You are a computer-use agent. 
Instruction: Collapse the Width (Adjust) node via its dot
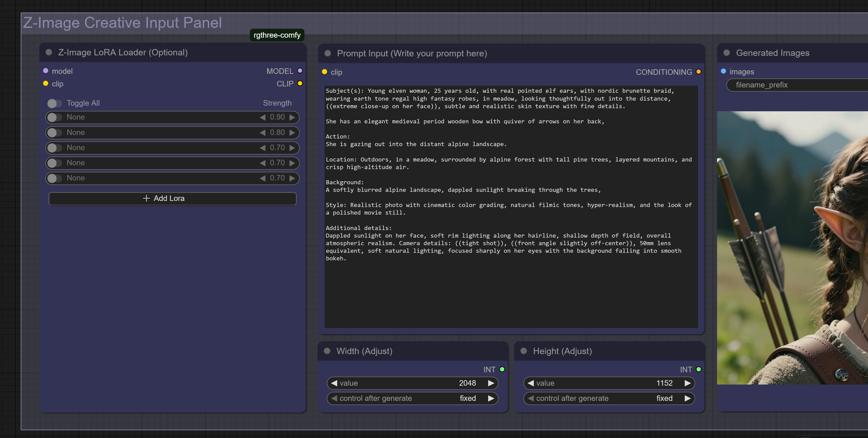coord(327,351)
